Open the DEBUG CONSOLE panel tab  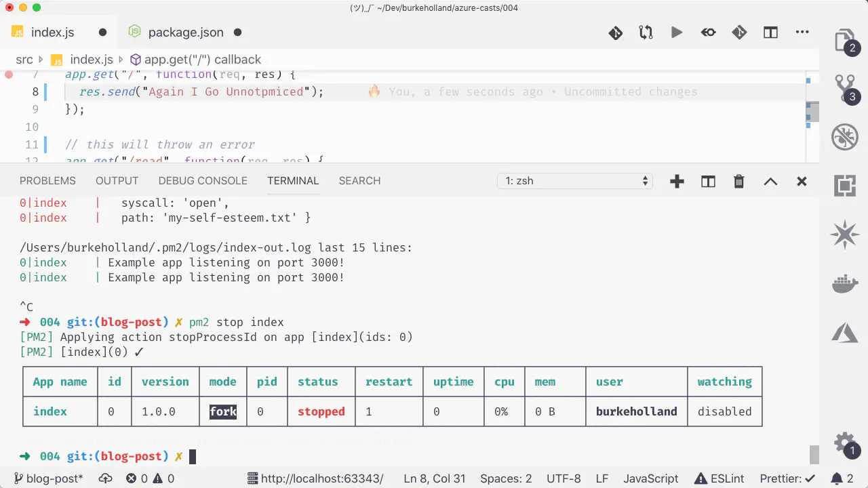click(203, 181)
